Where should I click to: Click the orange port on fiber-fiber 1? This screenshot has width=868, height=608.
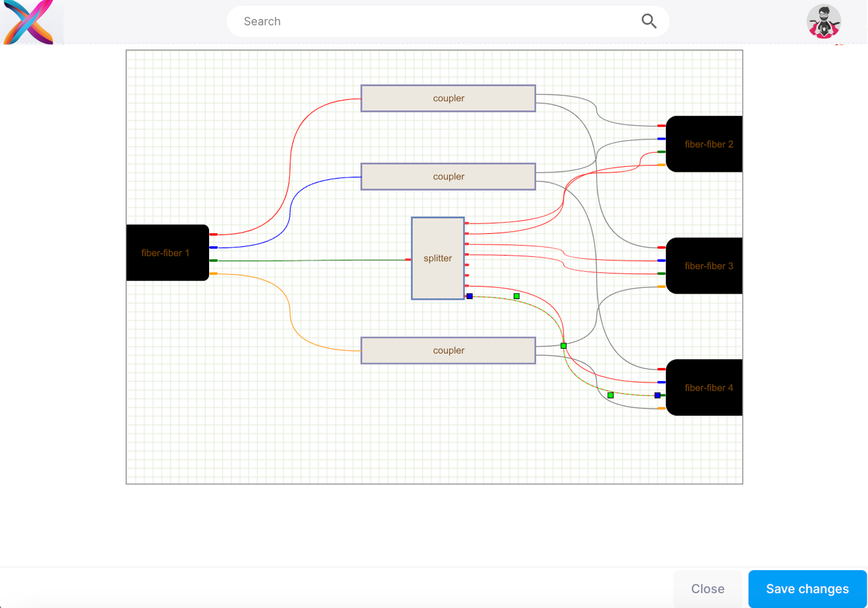[x=213, y=274]
